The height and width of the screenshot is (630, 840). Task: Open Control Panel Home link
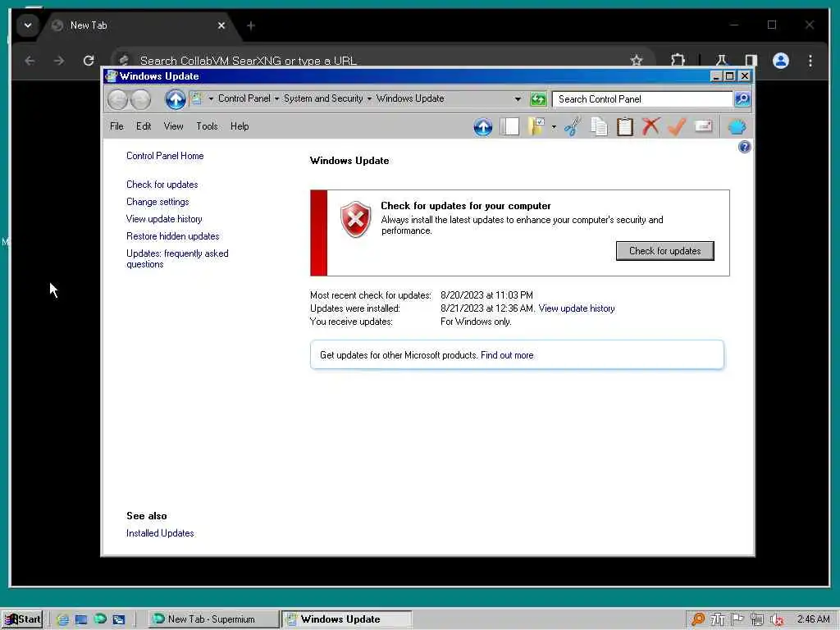tap(165, 156)
